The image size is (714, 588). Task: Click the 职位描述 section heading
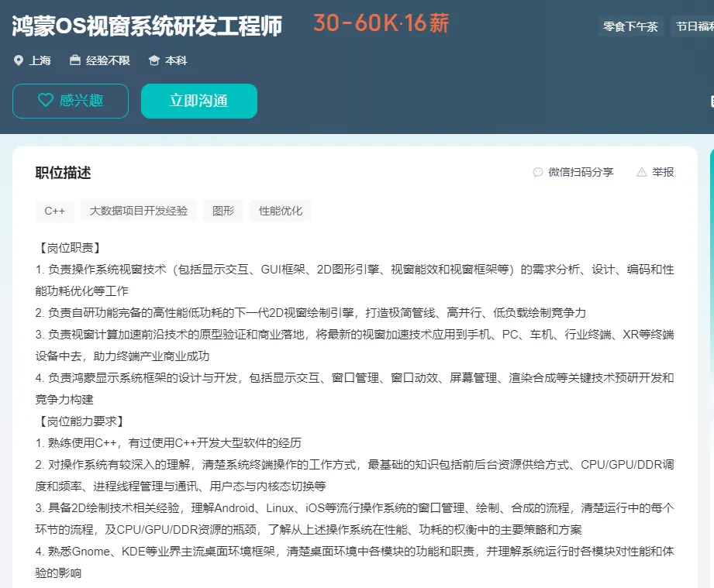tap(64, 173)
